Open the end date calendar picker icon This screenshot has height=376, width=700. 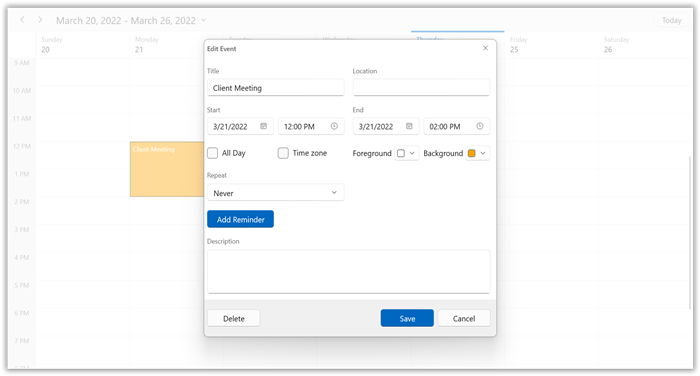[409, 126]
